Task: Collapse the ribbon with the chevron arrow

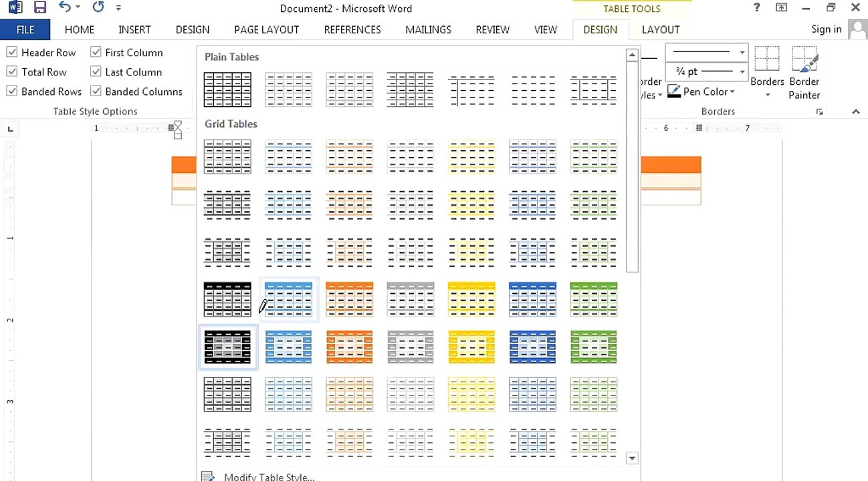Action: coord(856,112)
